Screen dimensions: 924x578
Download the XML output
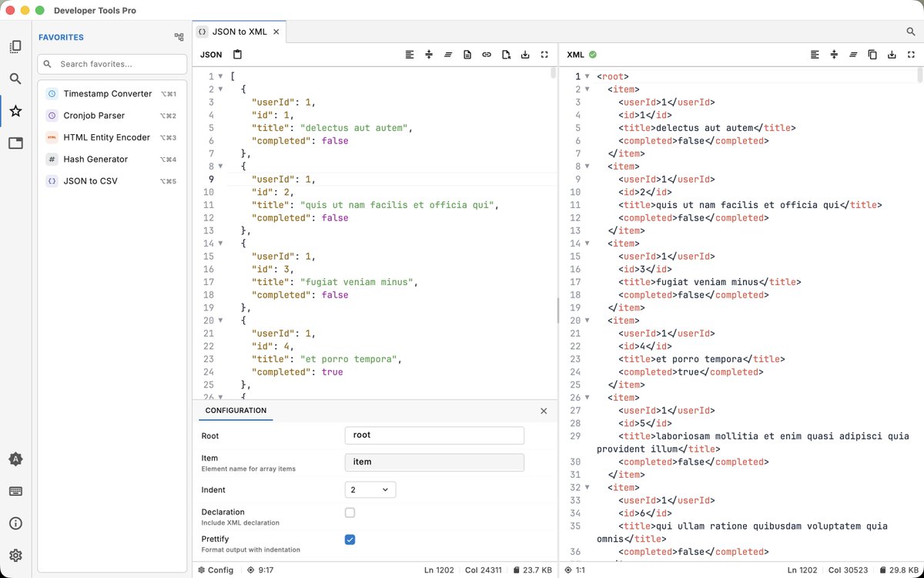[x=892, y=55]
